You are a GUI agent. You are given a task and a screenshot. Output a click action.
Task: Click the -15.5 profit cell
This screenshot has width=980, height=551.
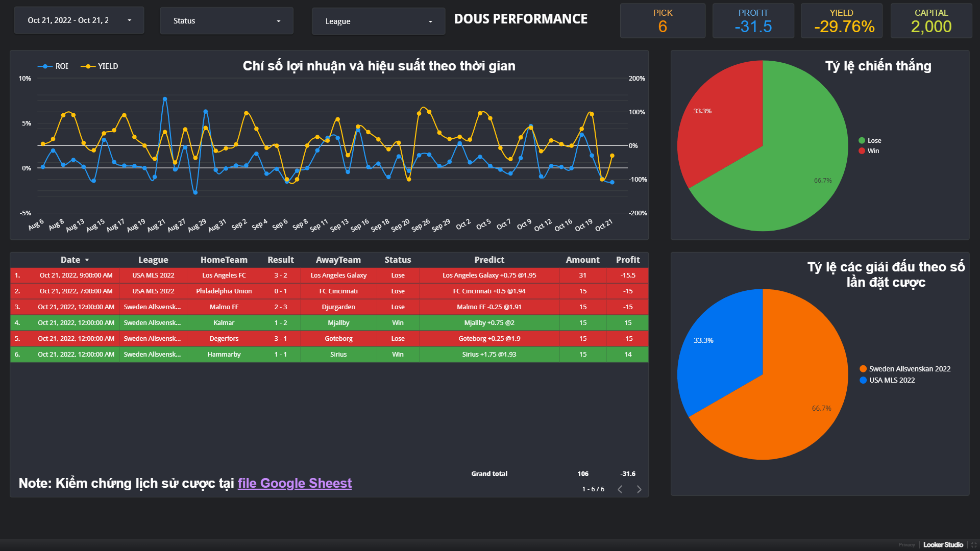(x=628, y=275)
